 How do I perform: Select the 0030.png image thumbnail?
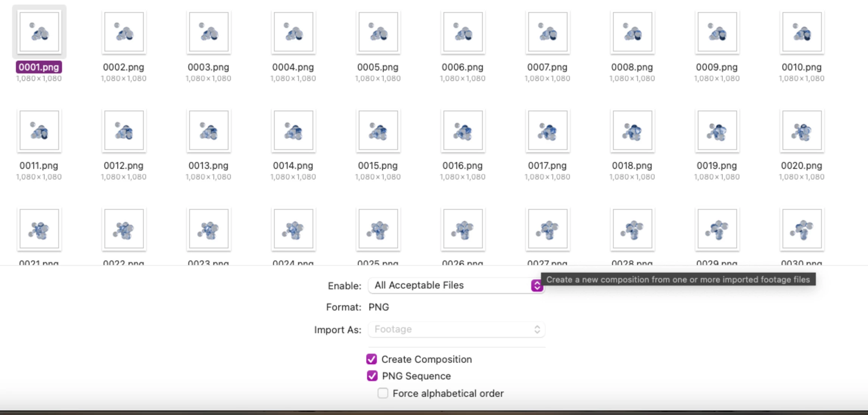pos(802,229)
